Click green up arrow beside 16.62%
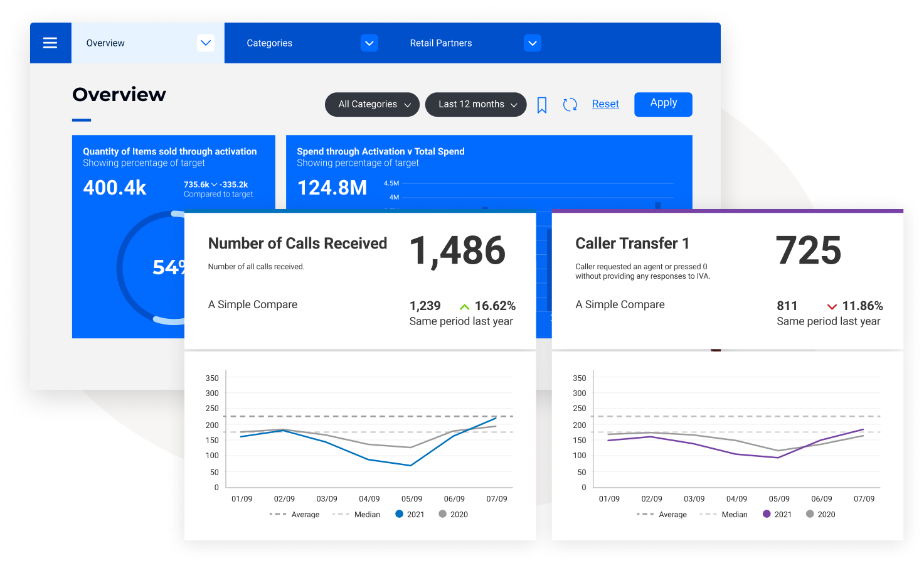Image resolution: width=924 pixels, height=563 pixels. point(464,307)
